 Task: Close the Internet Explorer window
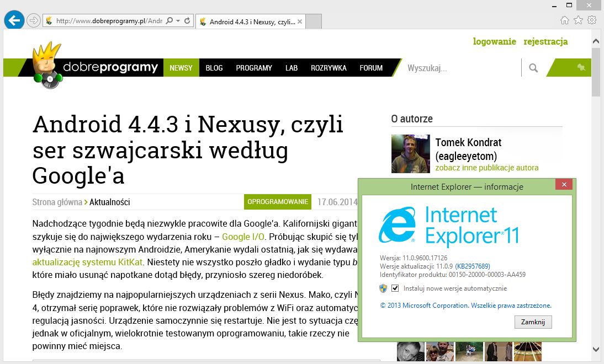coord(589,5)
